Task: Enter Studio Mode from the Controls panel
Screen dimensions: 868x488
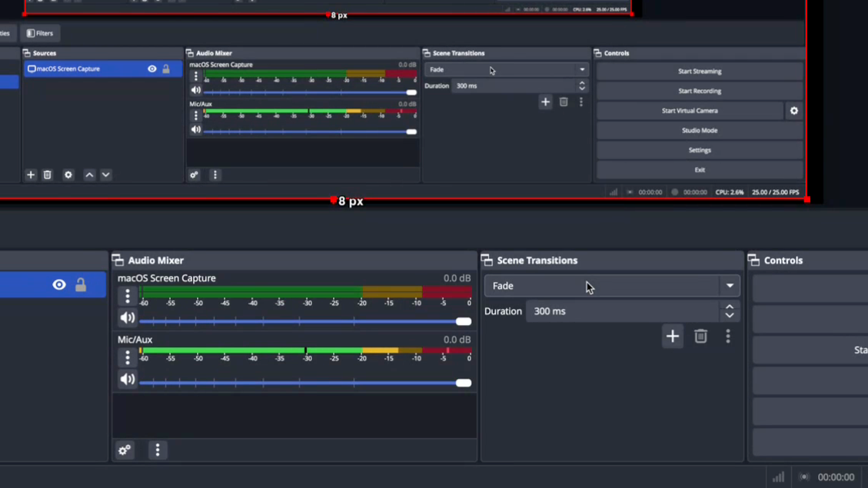Action: click(x=699, y=131)
